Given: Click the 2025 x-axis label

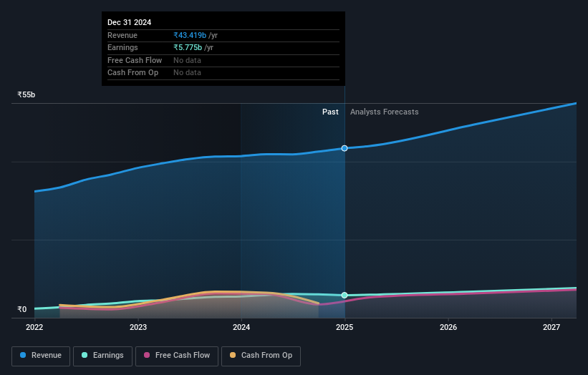Looking at the screenshot, I should tap(344, 327).
